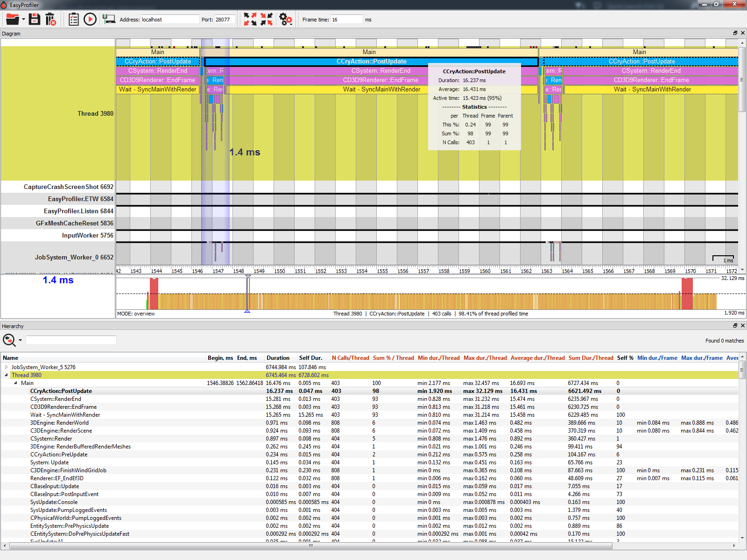Save the profile using the floppy disk icon
Viewport: 747px width, 560px height.
tap(35, 19)
